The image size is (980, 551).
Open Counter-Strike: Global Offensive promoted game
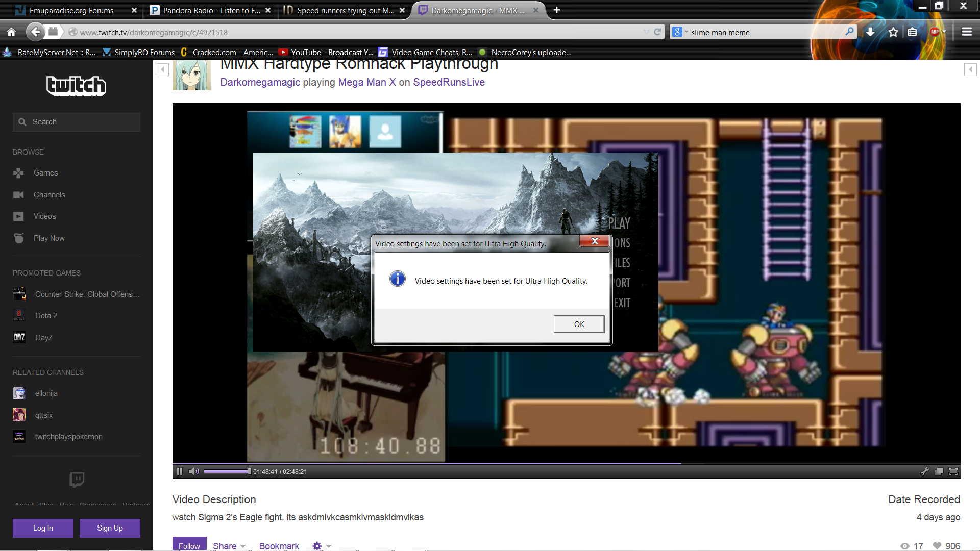click(76, 294)
